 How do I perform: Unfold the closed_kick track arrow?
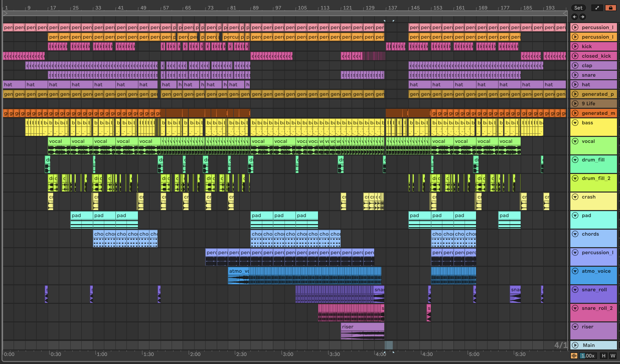(x=575, y=56)
